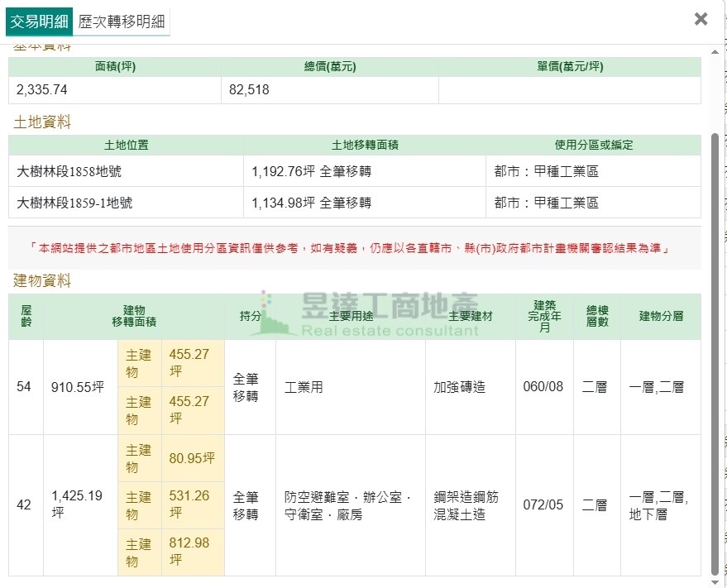Click the 屋齡 column header
This screenshot has height=588, width=727.
pyautogui.click(x=26, y=316)
